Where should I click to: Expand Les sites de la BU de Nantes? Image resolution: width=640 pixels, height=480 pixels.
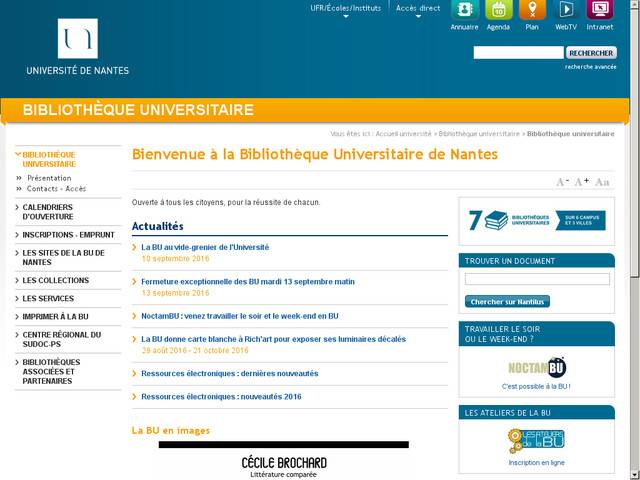coord(63,258)
